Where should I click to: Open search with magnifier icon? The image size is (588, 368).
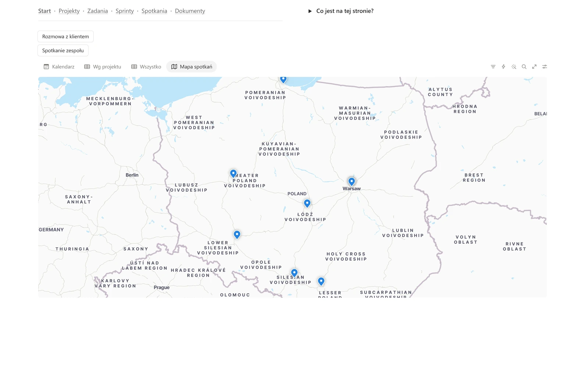tap(524, 67)
